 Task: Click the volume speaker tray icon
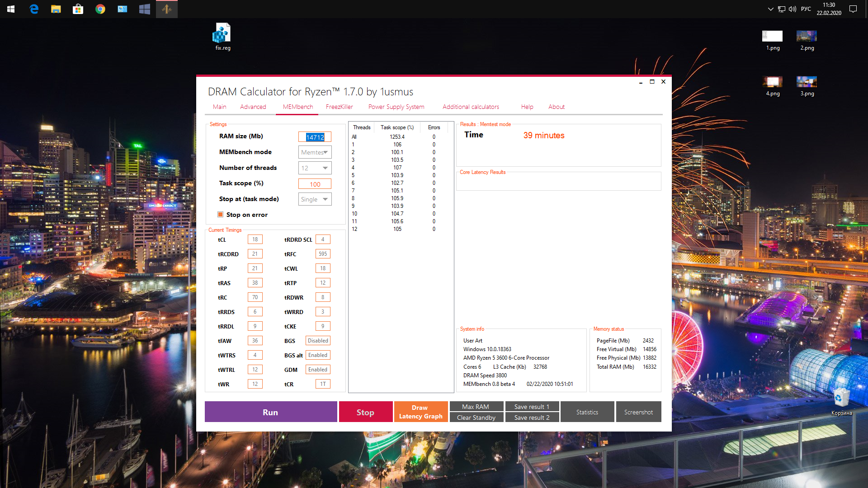[x=792, y=9]
